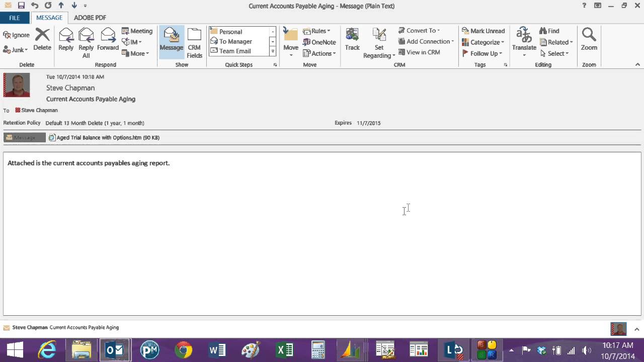Save the message from Quick Access toolbar

click(x=21, y=6)
